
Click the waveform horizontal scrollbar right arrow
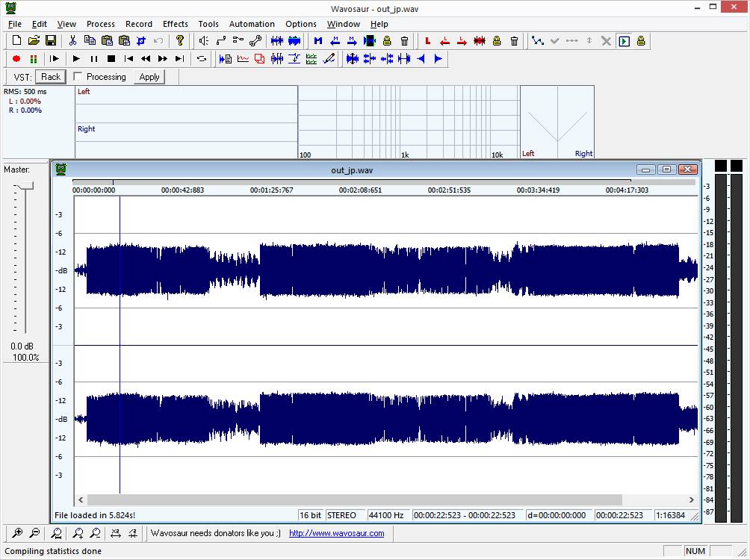click(x=691, y=500)
